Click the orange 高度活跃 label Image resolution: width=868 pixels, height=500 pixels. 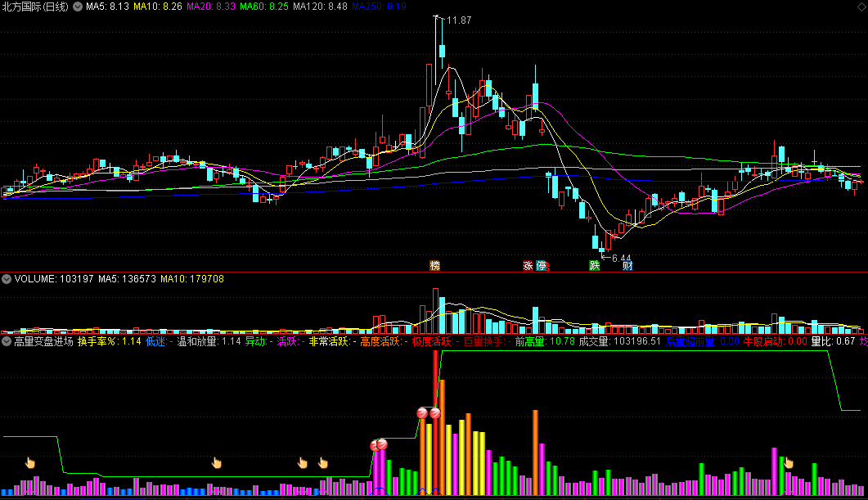[384, 341]
